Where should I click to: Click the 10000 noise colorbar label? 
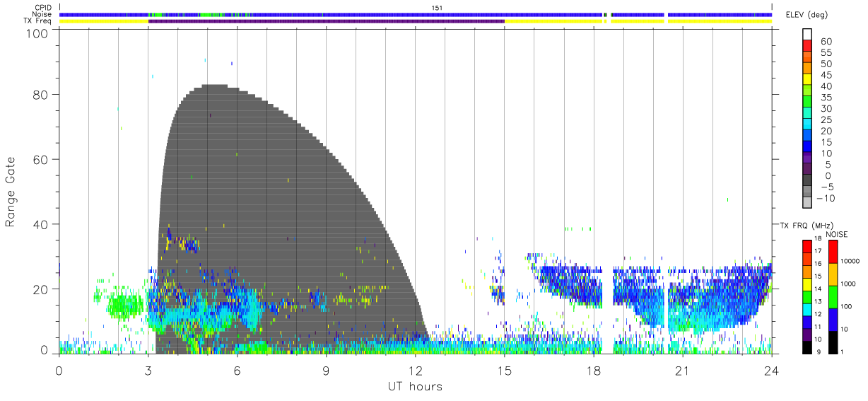pos(850,262)
